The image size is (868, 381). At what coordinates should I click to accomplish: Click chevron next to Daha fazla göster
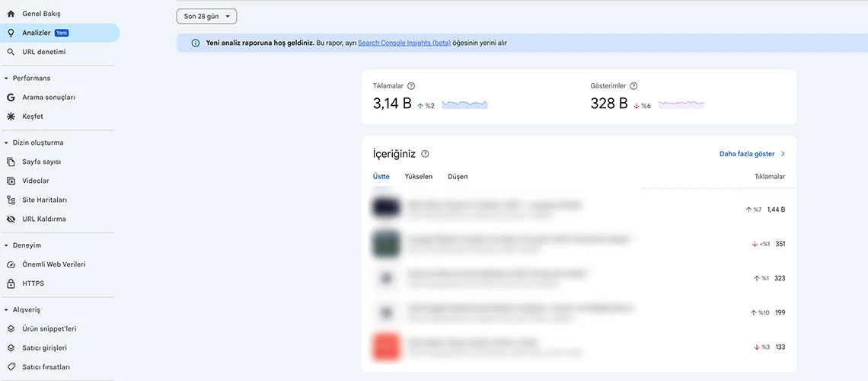(x=782, y=154)
